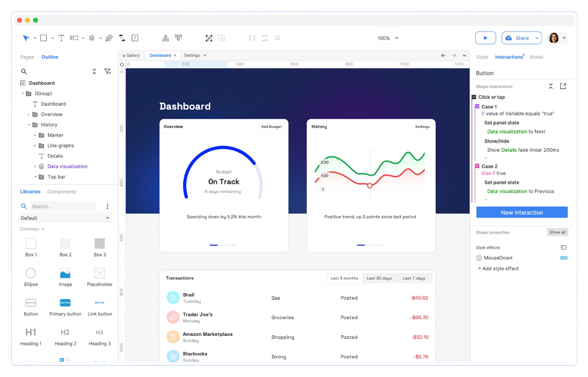
Task: Switch to the Style tab
Action: 482,57
